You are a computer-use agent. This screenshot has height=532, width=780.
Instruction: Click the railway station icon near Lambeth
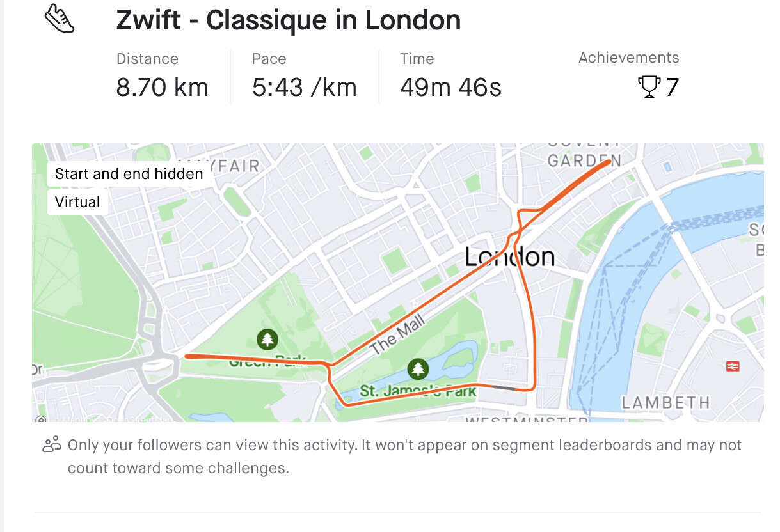coord(733,366)
